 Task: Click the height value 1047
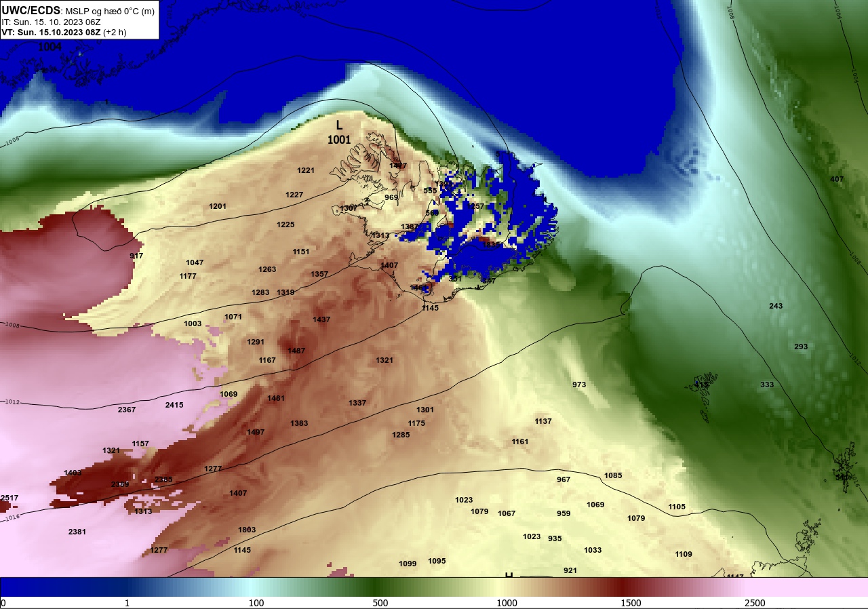(195, 262)
